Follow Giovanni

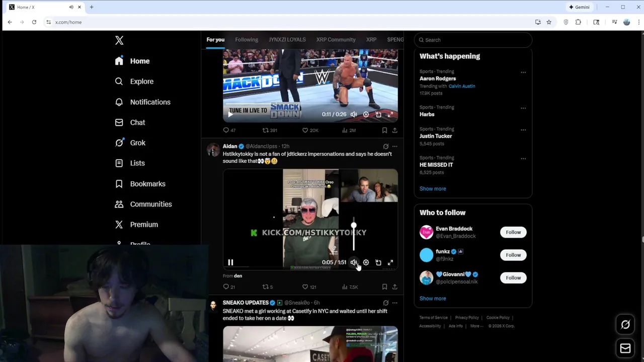pyautogui.click(x=513, y=278)
